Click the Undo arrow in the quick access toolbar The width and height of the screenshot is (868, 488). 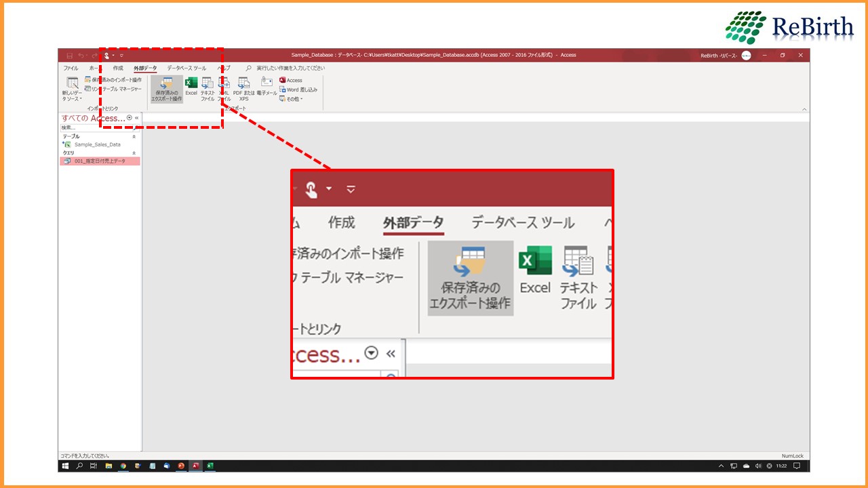tap(81, 56)
